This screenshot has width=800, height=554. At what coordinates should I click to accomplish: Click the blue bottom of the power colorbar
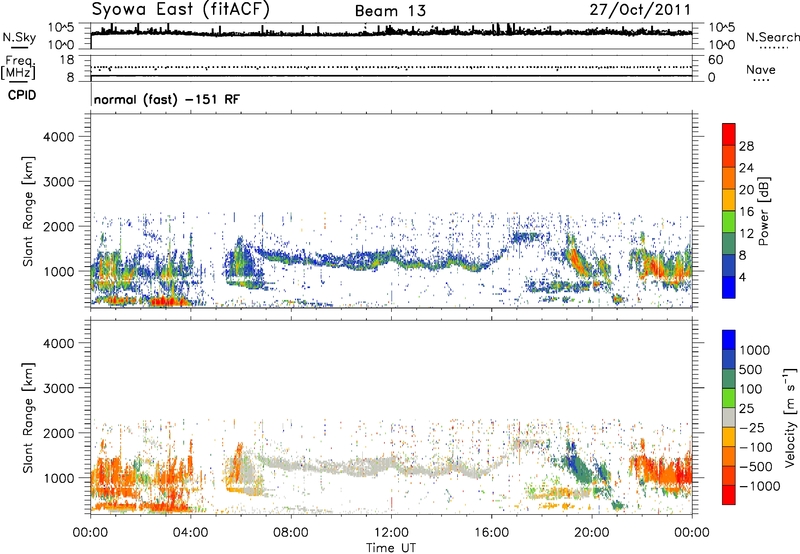(729, 287)
